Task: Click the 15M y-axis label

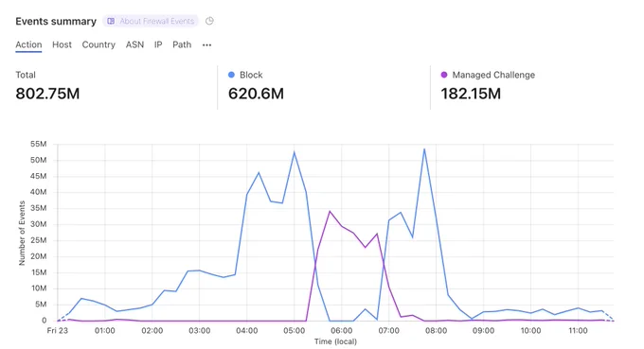Action: click(x=38, y=272)
